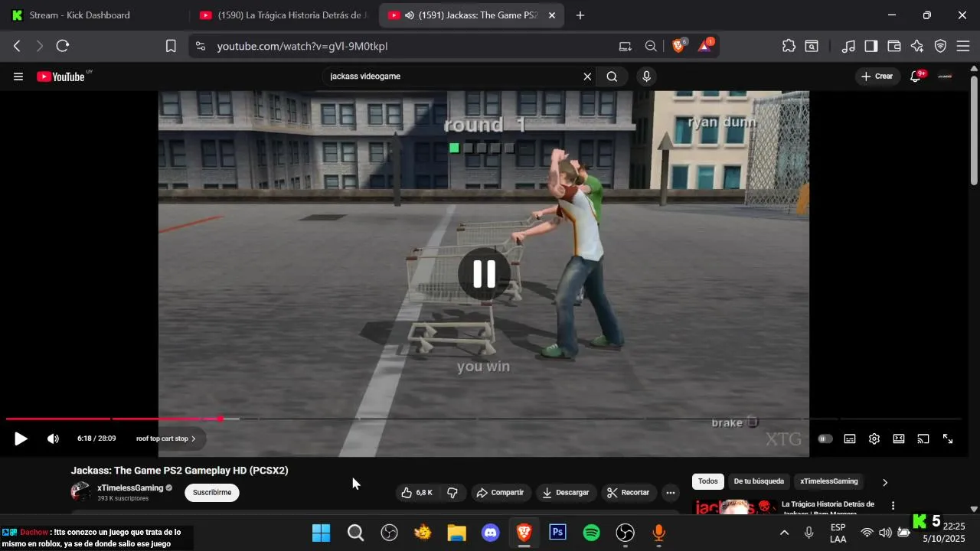Image resolution: width=980 pixels, height=551 pixels.
Task: Show more filter chips with the arrow
Action: pyautogui.click(x=885, y=482)
